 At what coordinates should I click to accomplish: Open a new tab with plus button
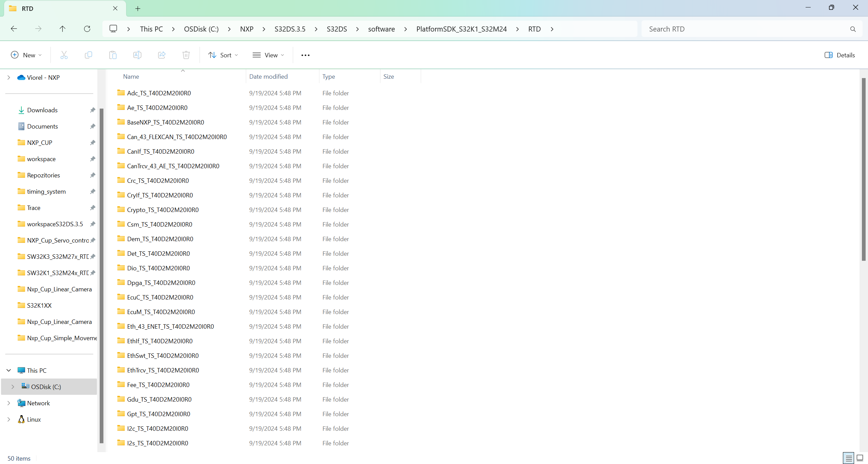138,8
